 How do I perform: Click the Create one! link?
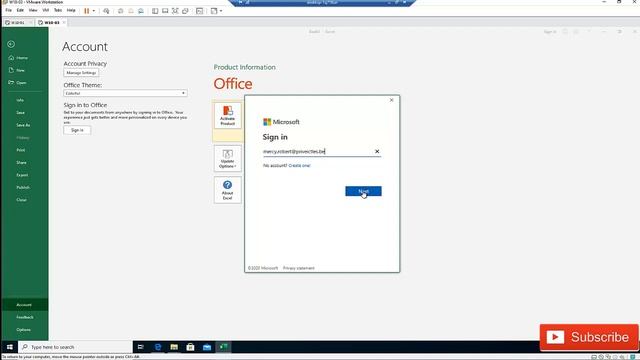(300, 166)
